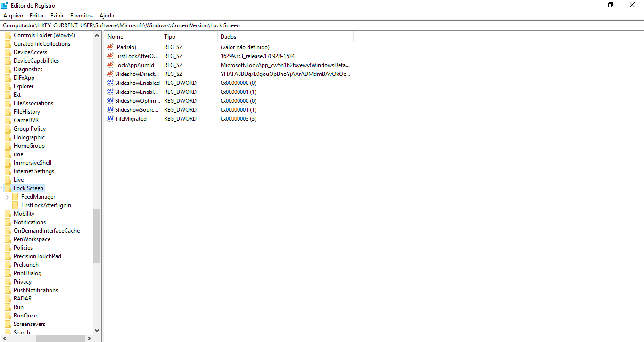
Task: Click the highlighted Lock Screen key
Action: (28, 188)
